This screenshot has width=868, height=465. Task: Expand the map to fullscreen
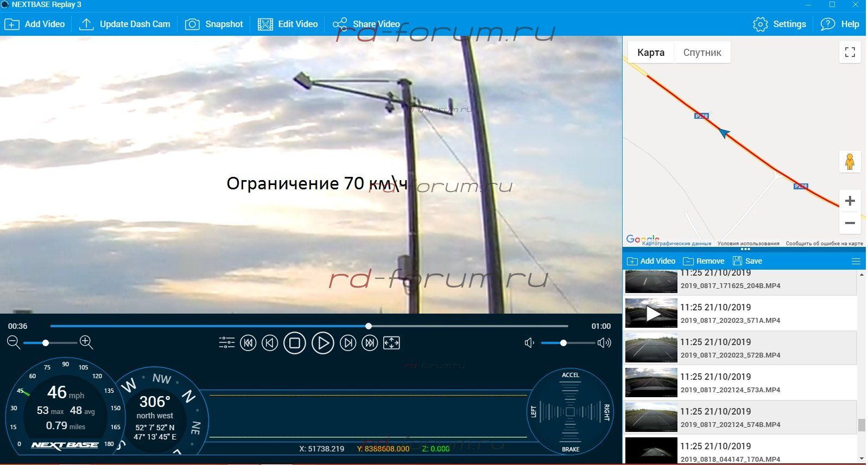(x=850, y=53)
